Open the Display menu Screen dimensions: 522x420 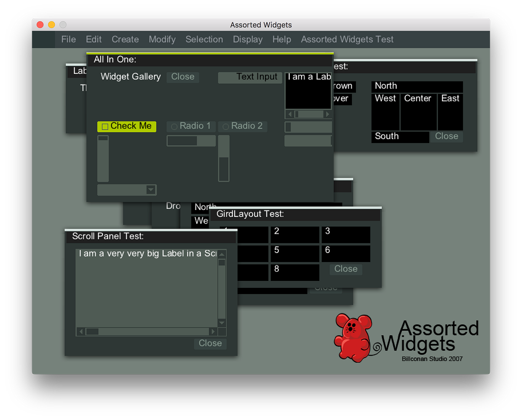(x=248, y=39)
